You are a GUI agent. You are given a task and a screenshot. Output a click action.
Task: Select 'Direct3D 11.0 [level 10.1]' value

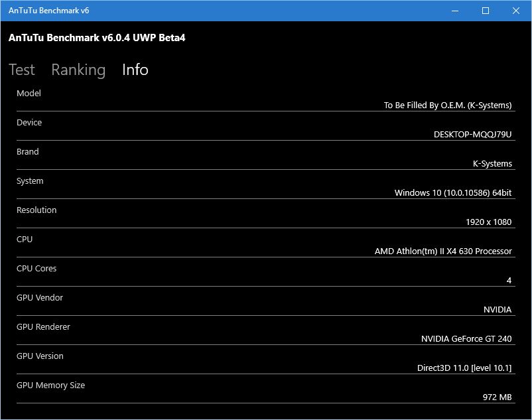coord(464,368)
